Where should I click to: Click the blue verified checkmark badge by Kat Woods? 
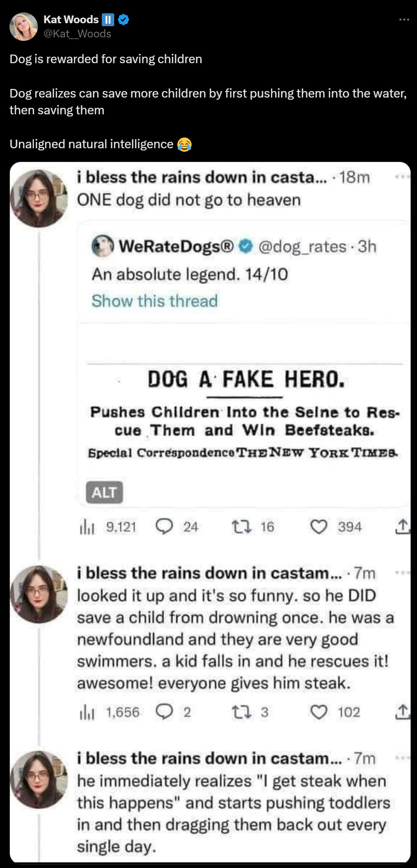tap(124, 19)
